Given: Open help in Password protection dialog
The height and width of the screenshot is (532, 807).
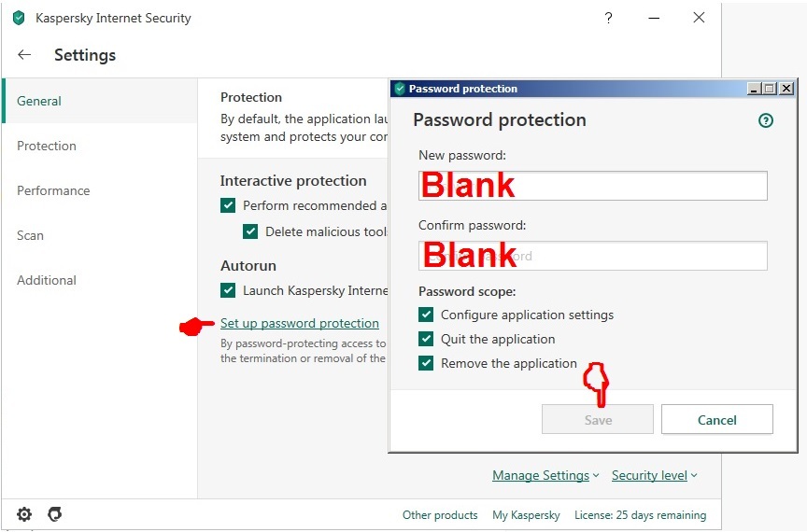Looking at the screenshot, I should [x=766, y=120].
